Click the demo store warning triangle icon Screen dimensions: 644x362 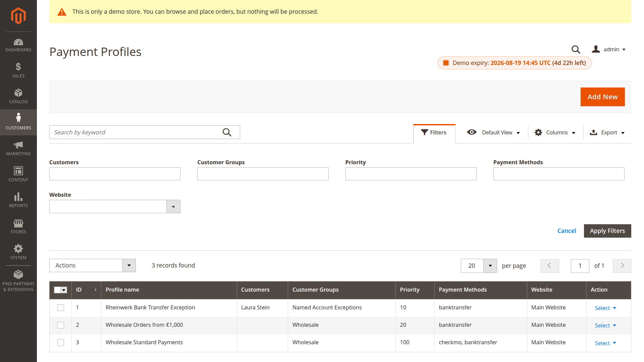(62, 12)
